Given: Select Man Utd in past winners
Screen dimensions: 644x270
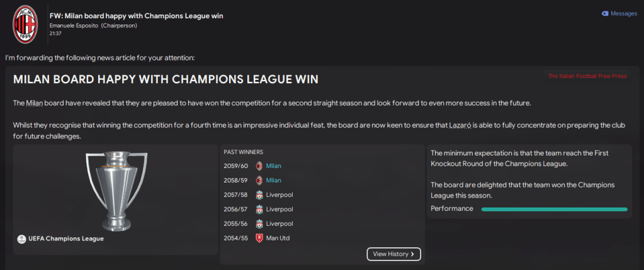Looking at the screenshot, I should (278, 239).
